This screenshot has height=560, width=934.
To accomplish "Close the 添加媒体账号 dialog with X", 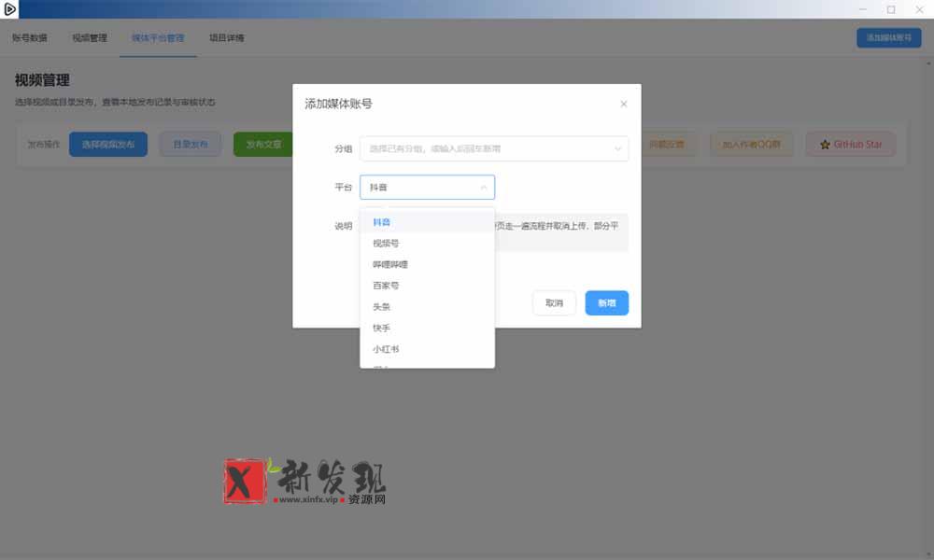I will 624,104.
